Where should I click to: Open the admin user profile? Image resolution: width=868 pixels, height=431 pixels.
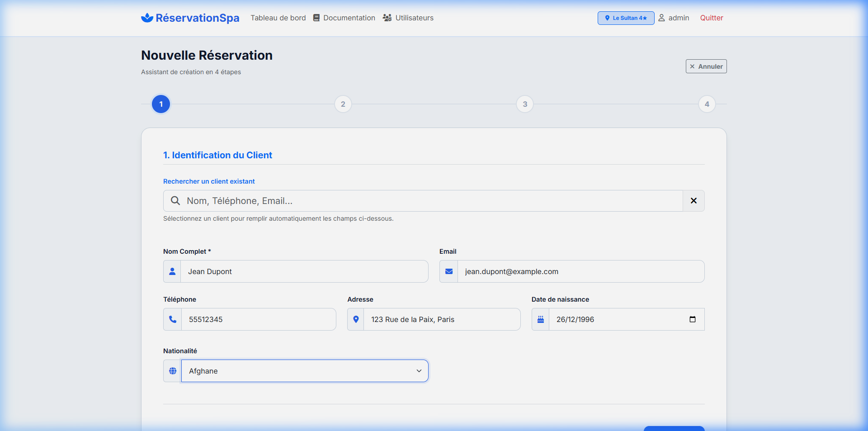click(674, 18)
